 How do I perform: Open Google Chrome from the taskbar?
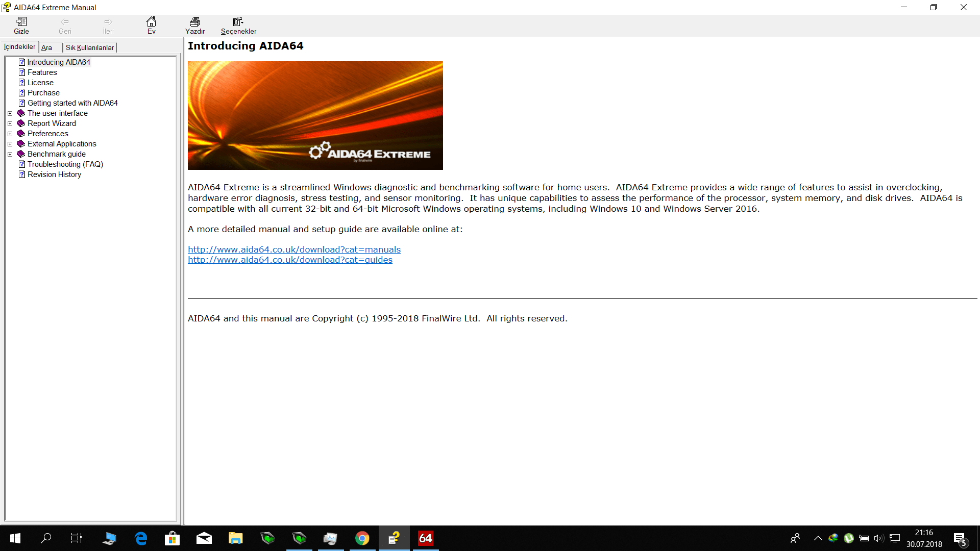pos(362,538)
